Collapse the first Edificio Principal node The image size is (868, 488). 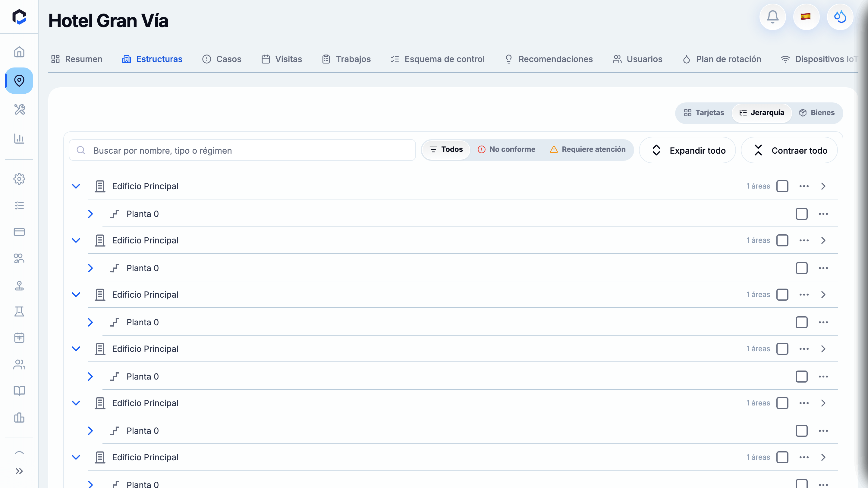point(76,186)
